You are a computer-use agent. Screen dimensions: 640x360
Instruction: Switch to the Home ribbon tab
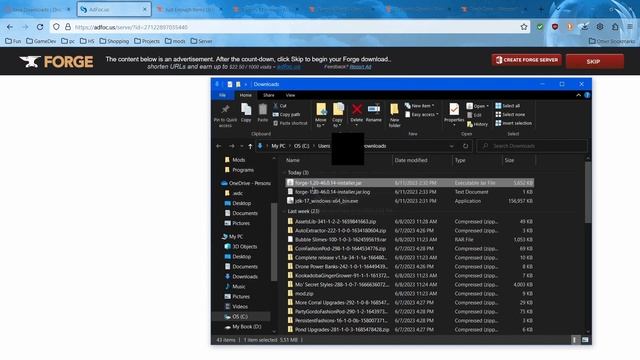point(245,95)
